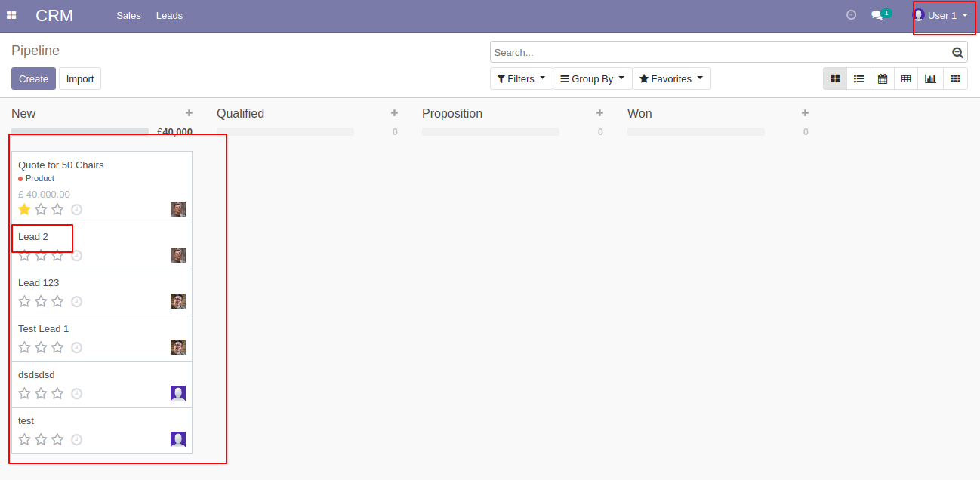Open the Lead 2 card title

click(33, 236)
